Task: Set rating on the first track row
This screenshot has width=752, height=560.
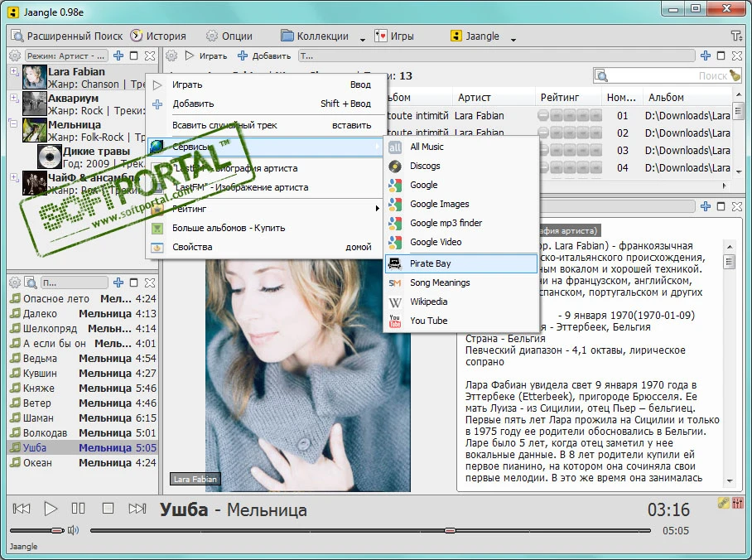Action: tap(569, 116)
